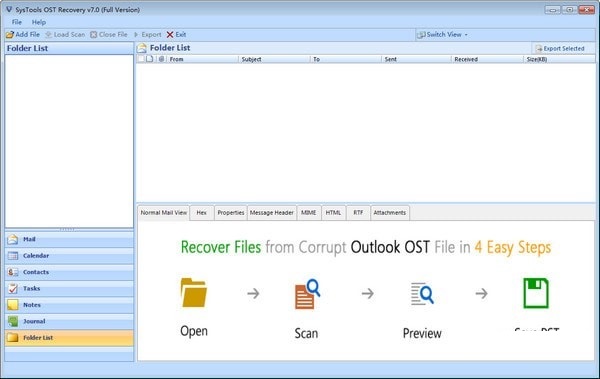
Task: Click the green Save floppy disk icon
Action: click(x=536, y=293)
